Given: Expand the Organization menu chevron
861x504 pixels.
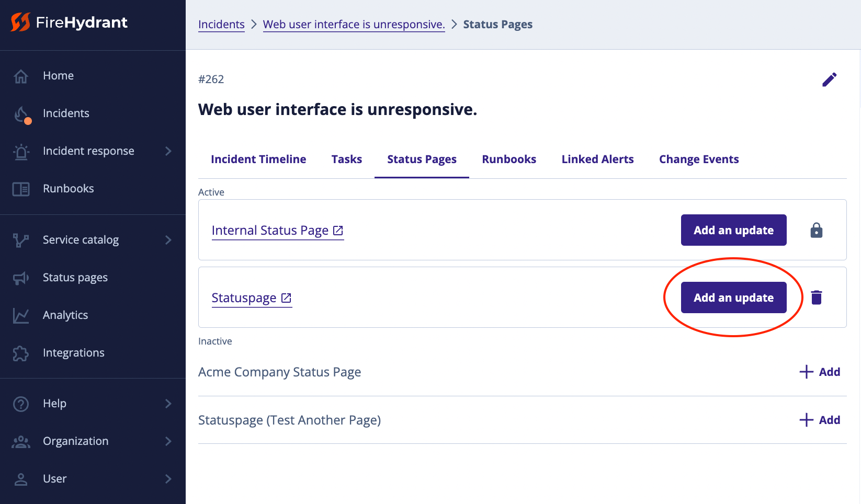Looking at the screenshot, I should pyautogui.click(x=168, y=441).
